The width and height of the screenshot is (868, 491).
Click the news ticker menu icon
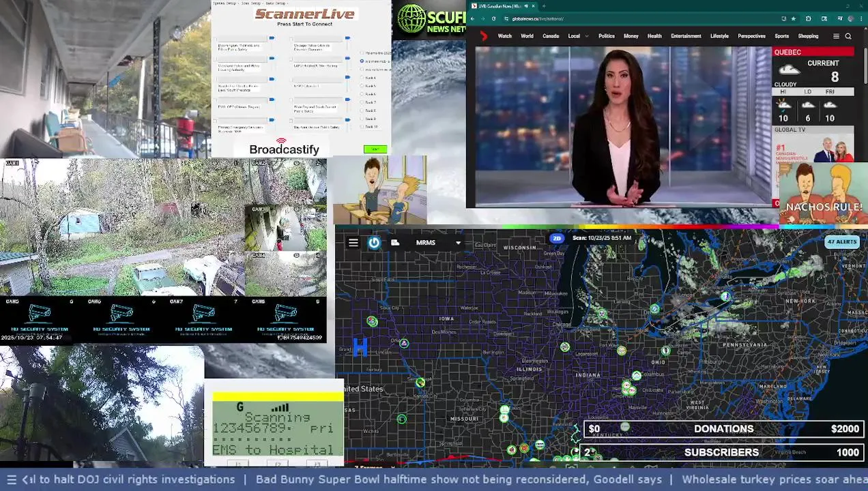coord(11,480)
